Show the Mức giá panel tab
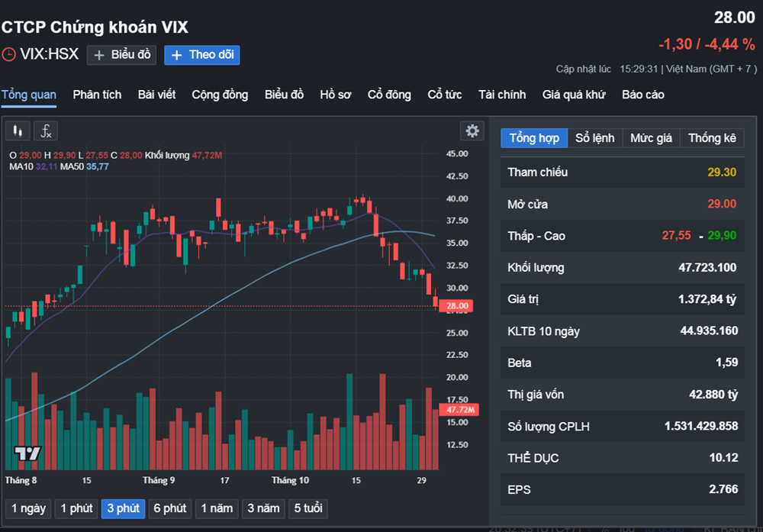 [x=651, y=138]
